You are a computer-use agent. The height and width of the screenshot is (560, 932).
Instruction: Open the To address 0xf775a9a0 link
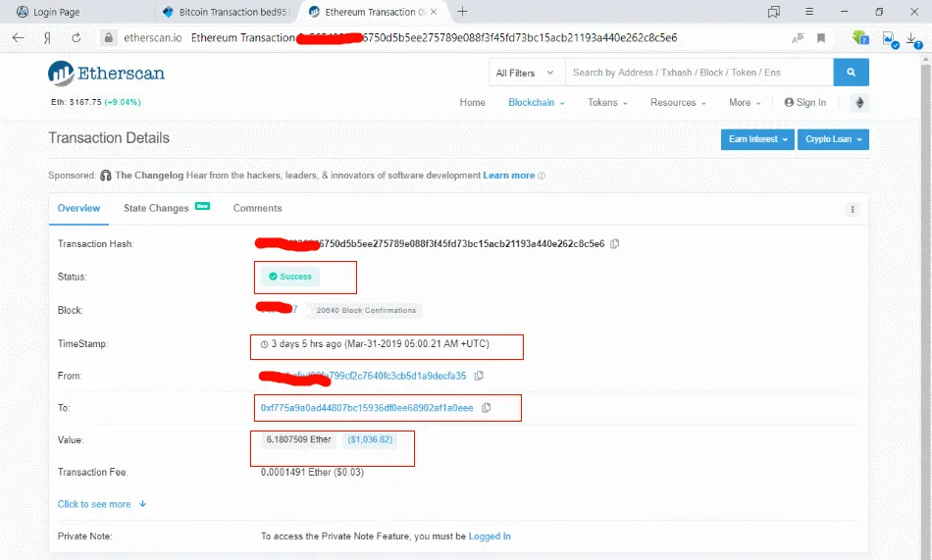(367, 408)
